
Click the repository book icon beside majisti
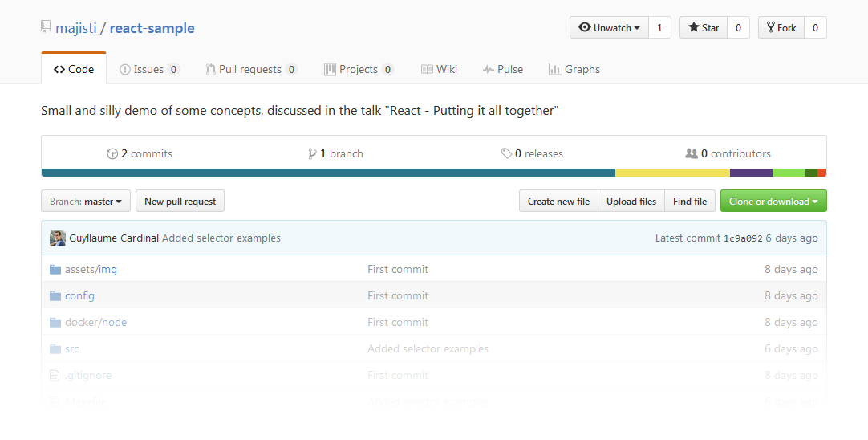46,26
